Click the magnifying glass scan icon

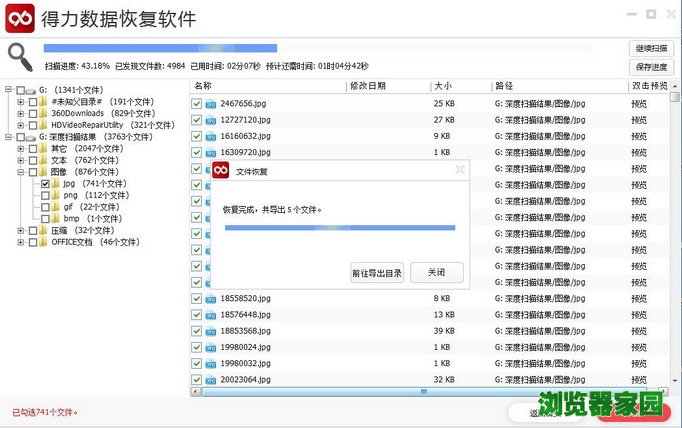click(21, 57)
